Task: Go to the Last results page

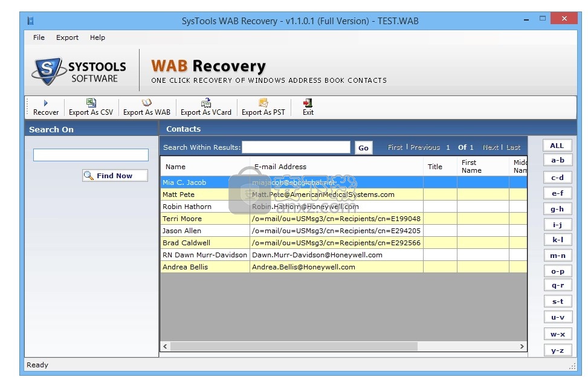Action: tap(513, 147)
